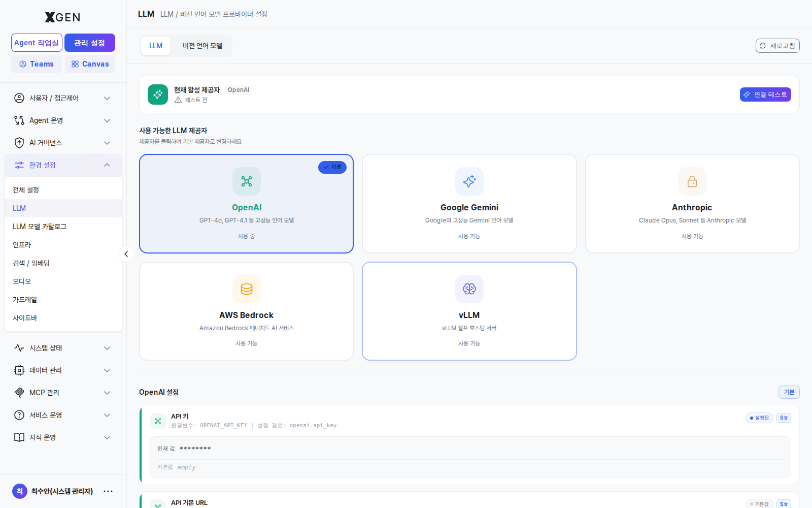Click the XGEN logo
The width and height of the screenshot is (812, 508).
[x=63, y=17]
